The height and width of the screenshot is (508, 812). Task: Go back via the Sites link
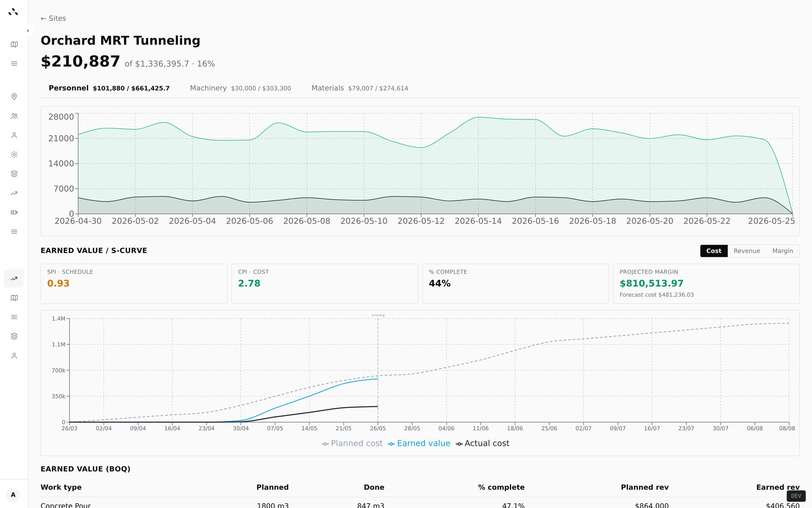(x=53, y=18)
